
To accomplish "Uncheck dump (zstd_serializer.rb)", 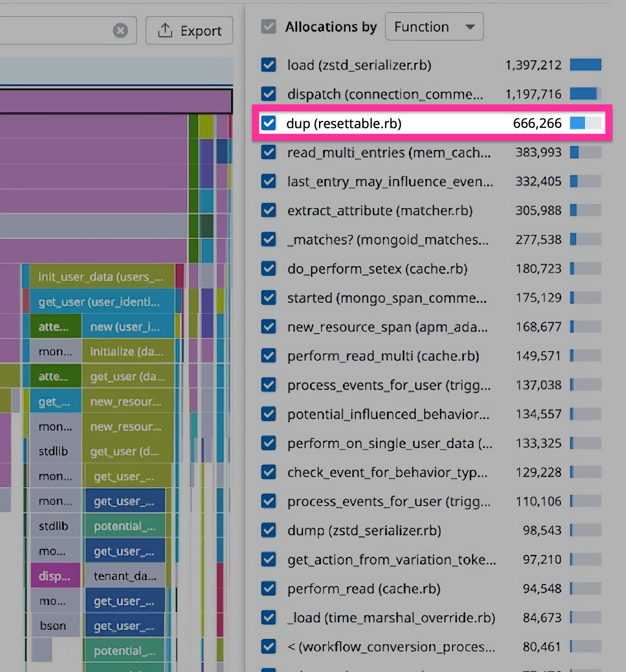I will click(268, 531).
